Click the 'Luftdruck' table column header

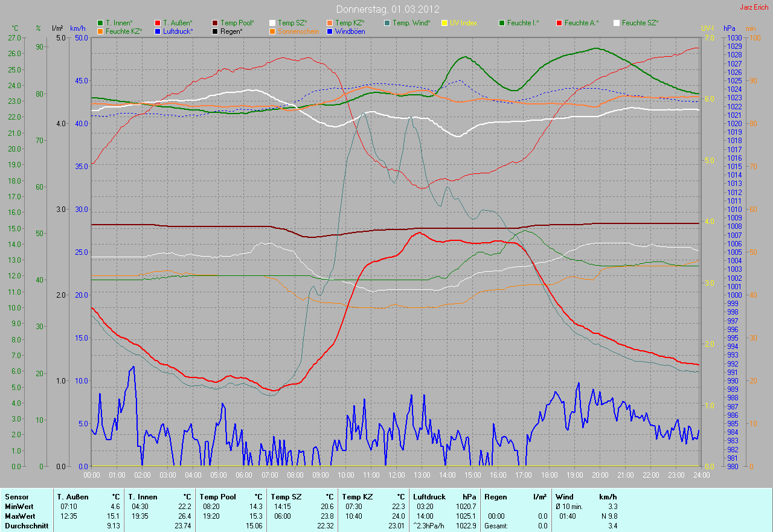click(x=429, y=497)
